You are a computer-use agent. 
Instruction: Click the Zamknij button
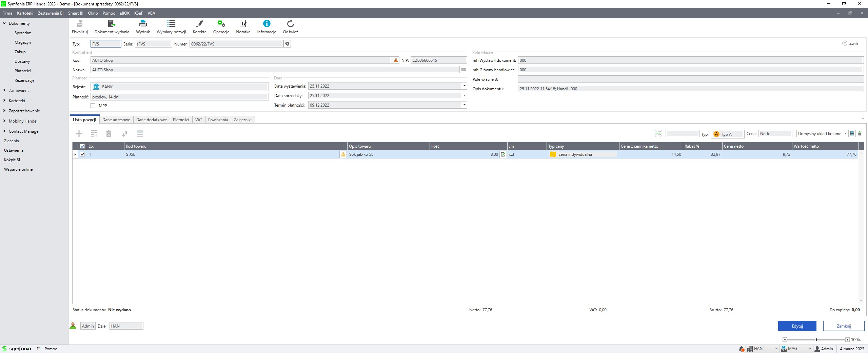click(843, 326)
